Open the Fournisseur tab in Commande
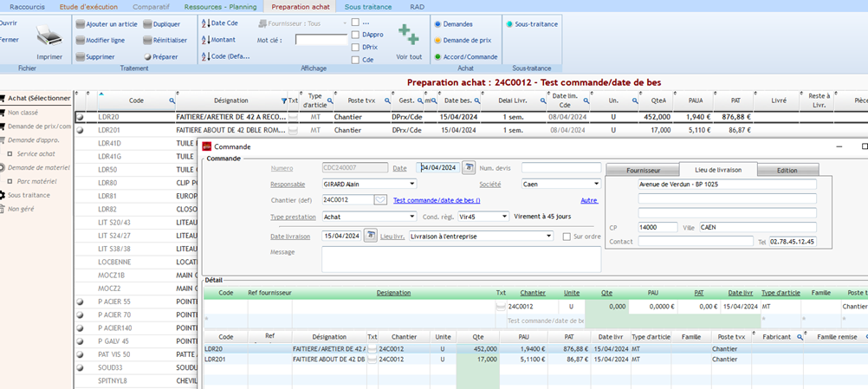868x389 pixels. tap(643, 170)
